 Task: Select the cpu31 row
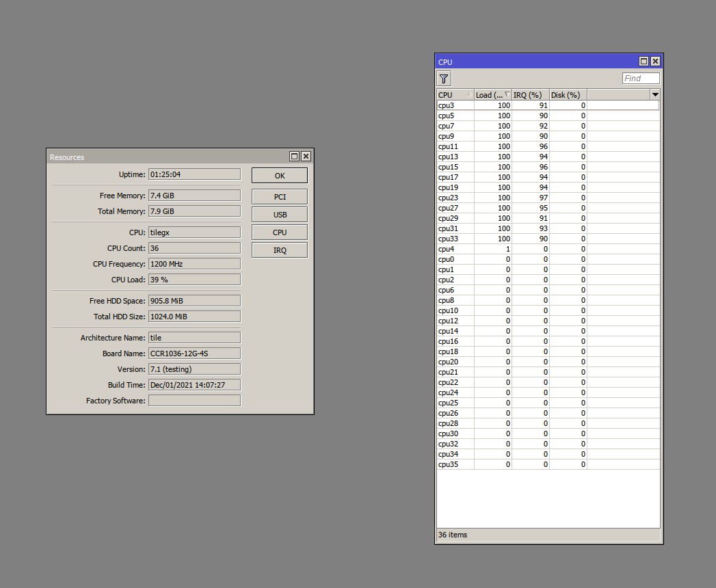tap(548, 229)
